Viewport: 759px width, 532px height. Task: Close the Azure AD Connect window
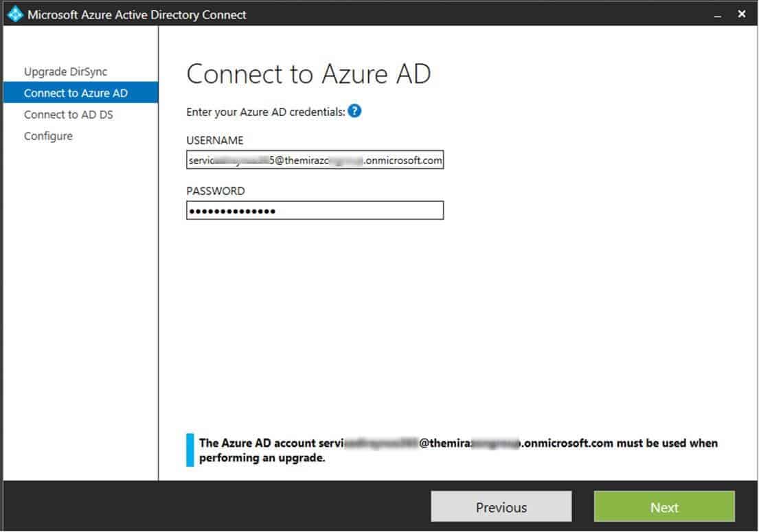[x=742, y=14]
